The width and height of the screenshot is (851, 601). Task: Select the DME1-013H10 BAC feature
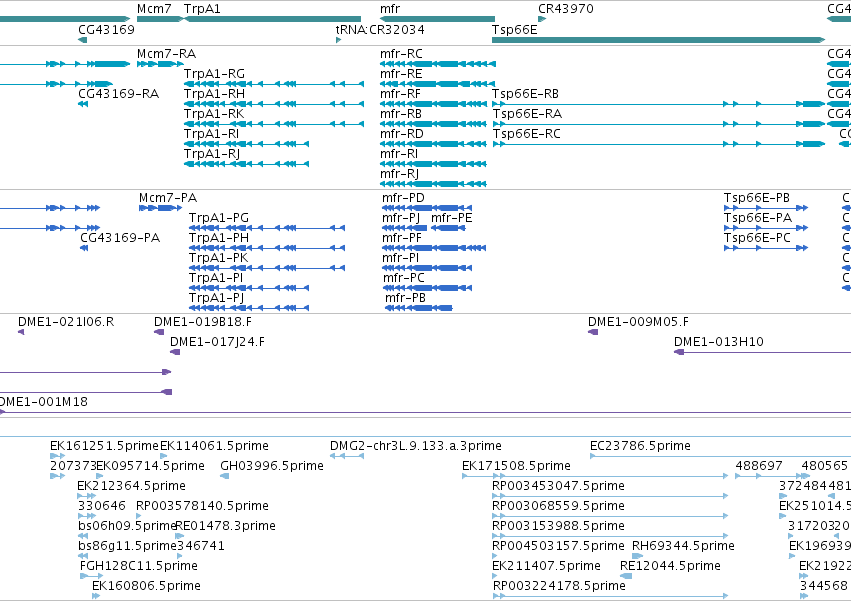763,352
